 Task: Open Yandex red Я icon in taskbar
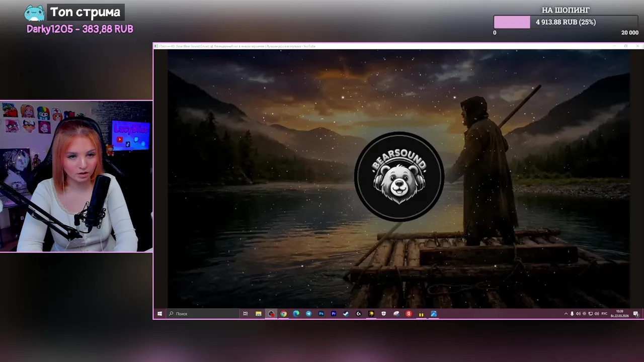point(409,314)
